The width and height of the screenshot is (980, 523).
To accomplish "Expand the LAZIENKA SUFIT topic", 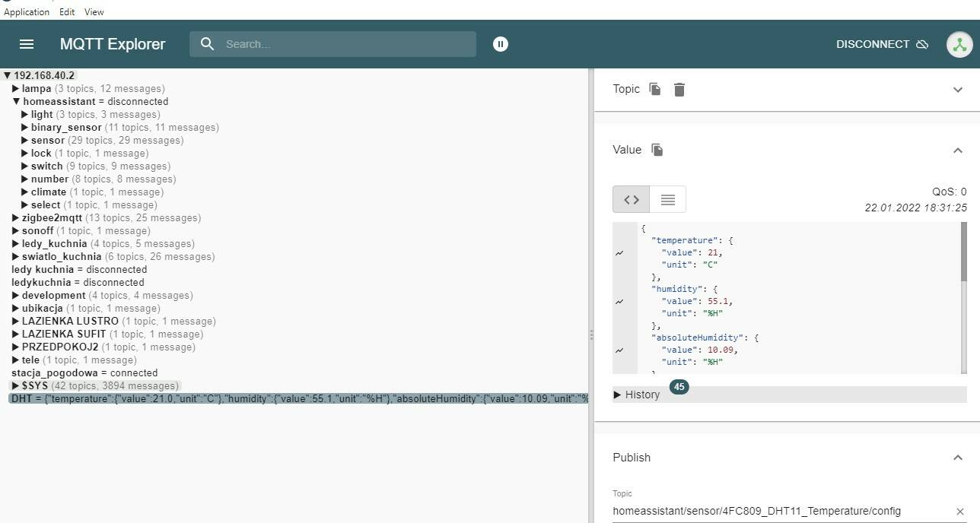I will click(x=15, y=334).
